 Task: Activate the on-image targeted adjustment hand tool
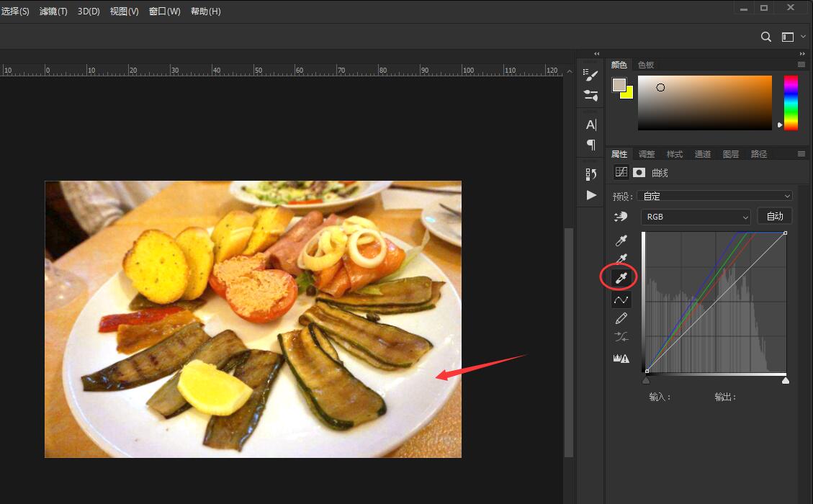(621, 217)
